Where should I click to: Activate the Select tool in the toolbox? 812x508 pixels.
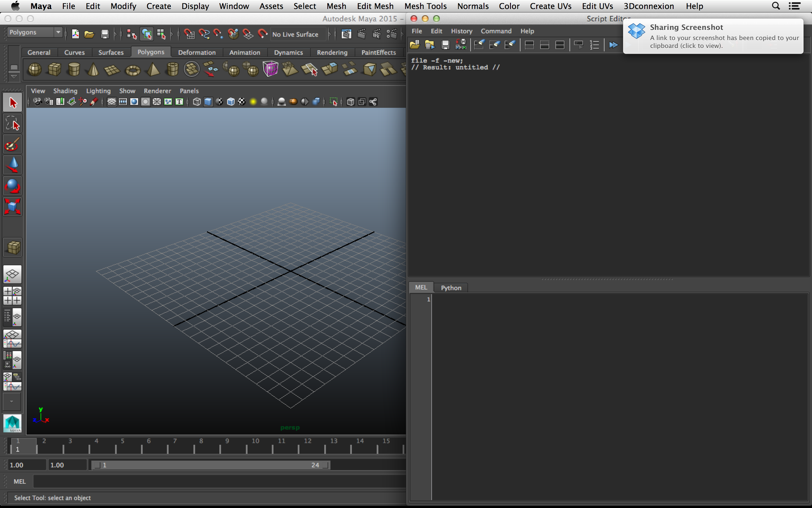(x=13, y=102)
